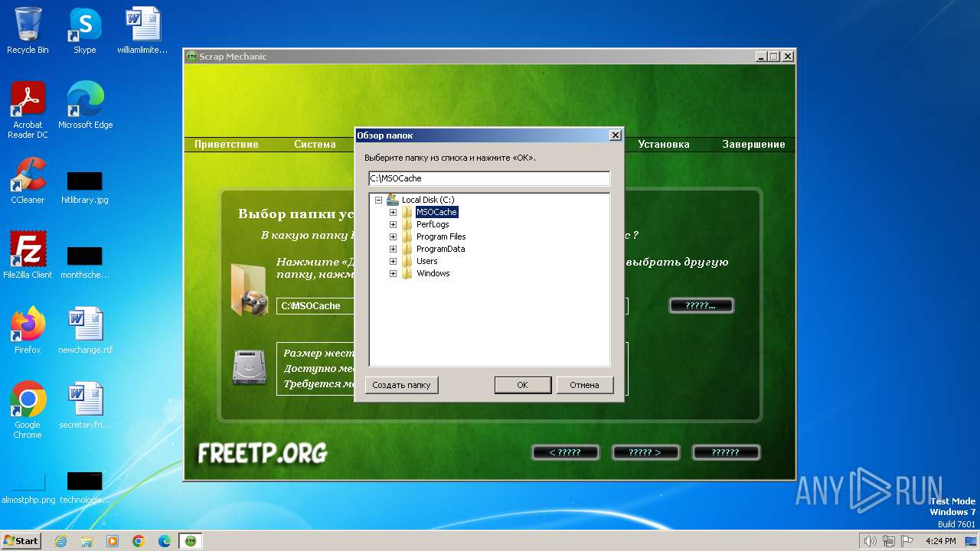Click the Internet Explorer taskbar icon
Image resolution: width=980 pixels, height=551 pixels.
point(60,541)
